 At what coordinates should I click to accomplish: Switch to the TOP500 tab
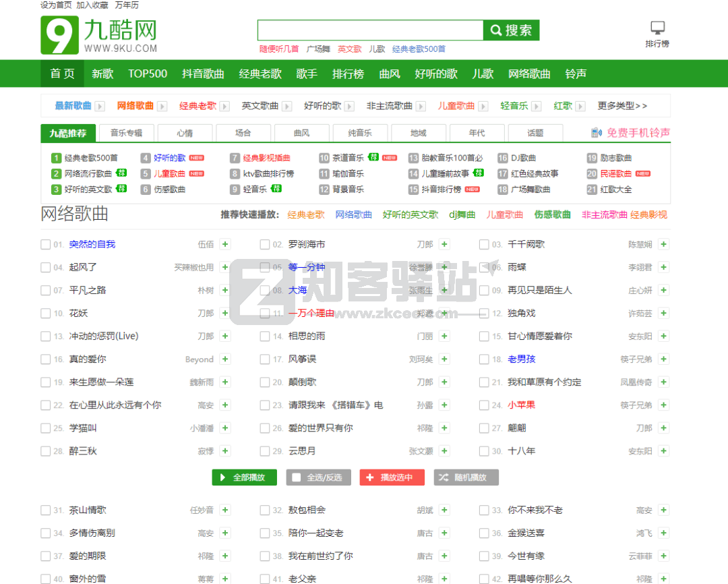(147, 74)
